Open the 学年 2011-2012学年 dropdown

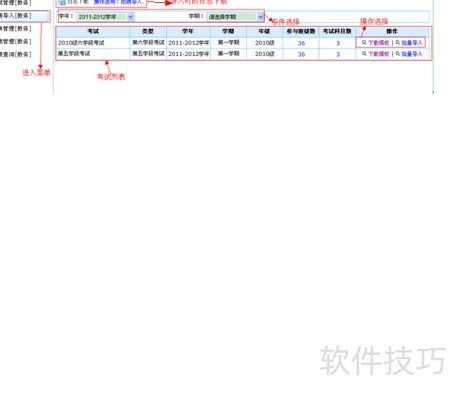click(105, 17)
